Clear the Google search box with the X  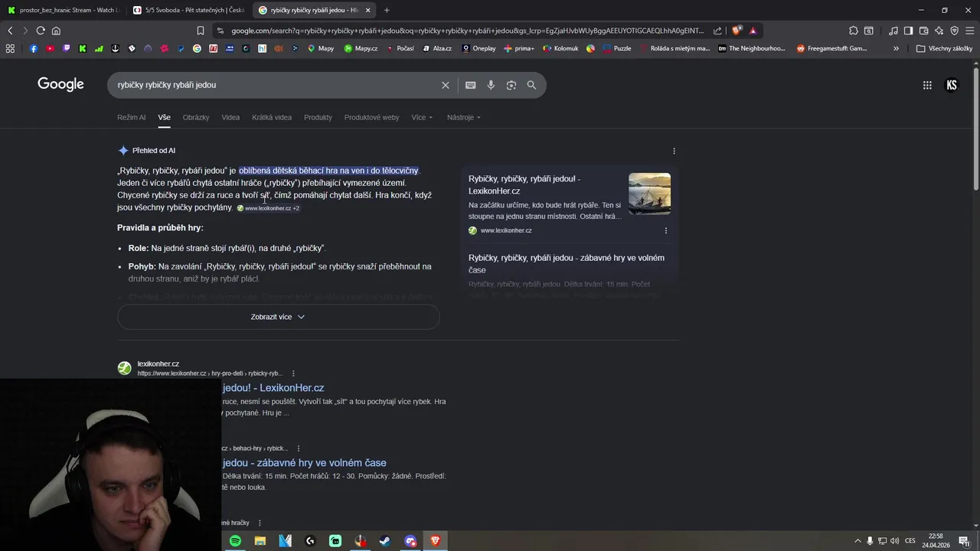(445, 85)
